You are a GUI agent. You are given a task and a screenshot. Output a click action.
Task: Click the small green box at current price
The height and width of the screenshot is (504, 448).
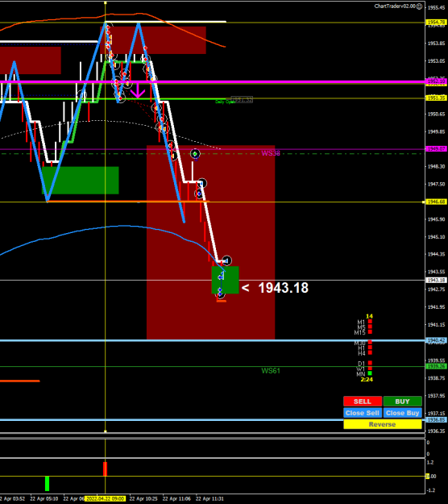pos(225,280)
